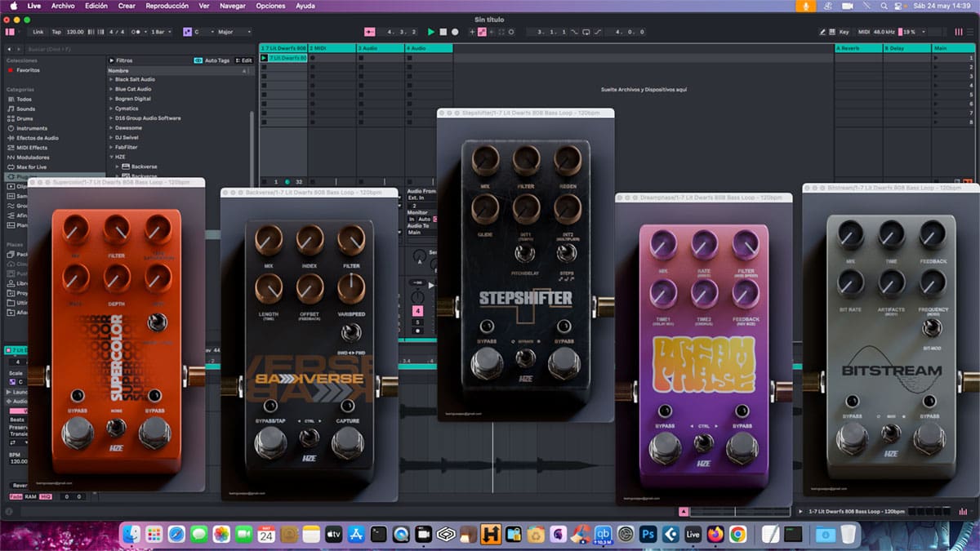Screen dimensions: 980x551
Task: Select the A Reverb return track header
Action: tap(857, 48)
